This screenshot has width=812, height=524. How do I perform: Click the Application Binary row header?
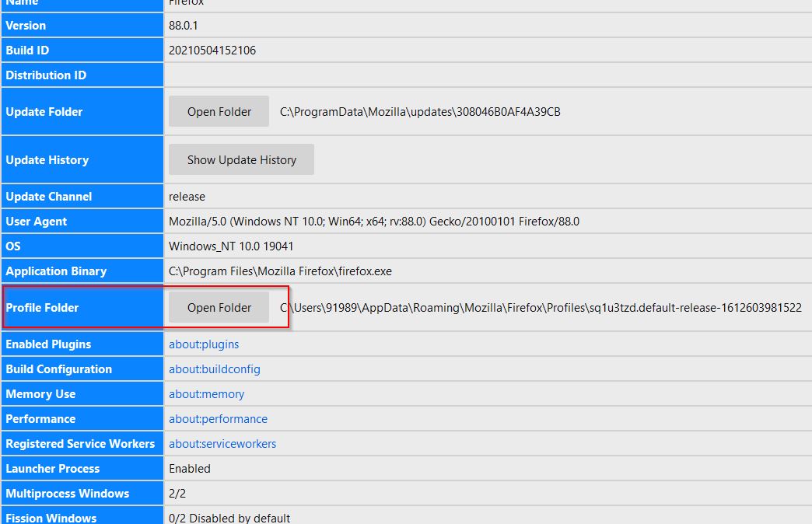click(82, 271)
